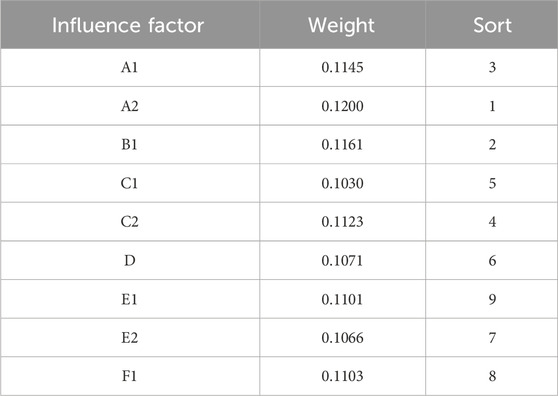Select the B1 influence factor cell
This screenshot has height=396, width=558.
click(130, 144)
